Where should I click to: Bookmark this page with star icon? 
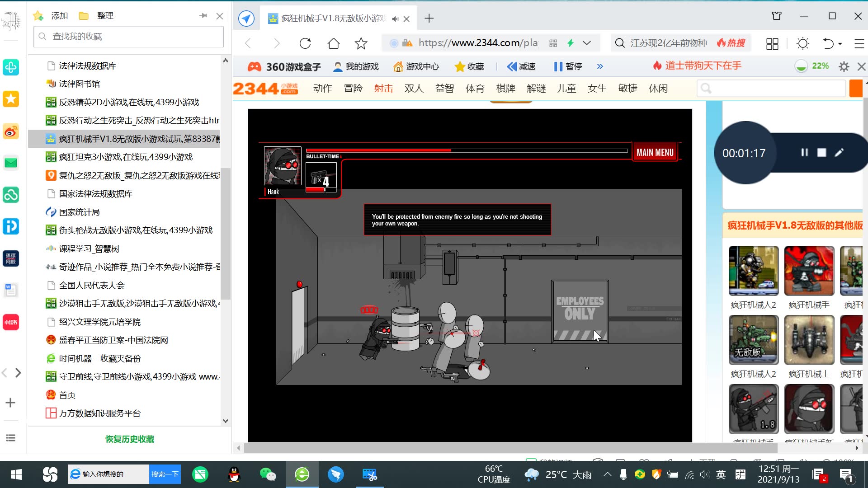pos(361,43)
